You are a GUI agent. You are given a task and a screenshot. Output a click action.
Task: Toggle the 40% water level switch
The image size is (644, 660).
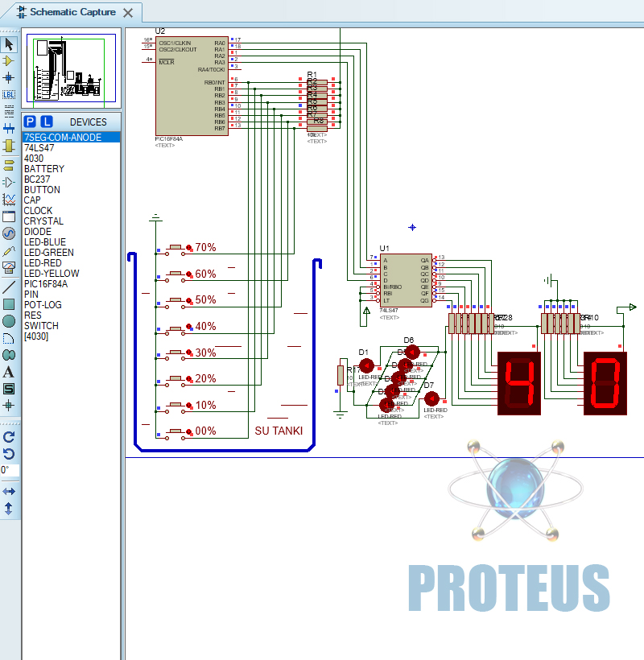click(x=175, y=328)
